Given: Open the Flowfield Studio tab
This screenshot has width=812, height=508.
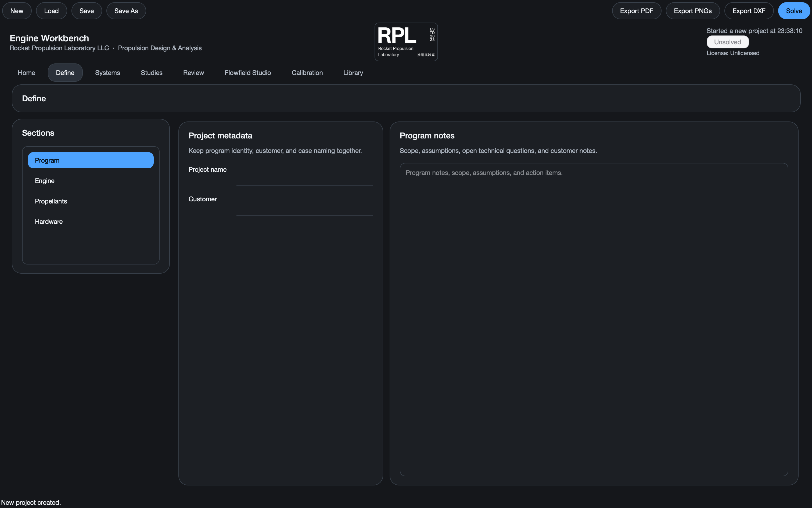Looking at the screenshot, I should pos(247,73).
